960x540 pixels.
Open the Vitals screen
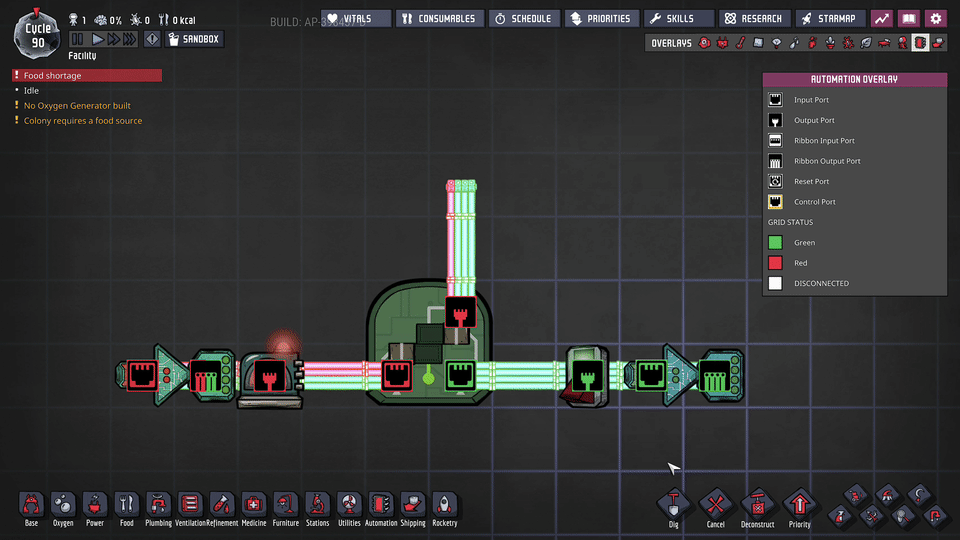point(356,18)
